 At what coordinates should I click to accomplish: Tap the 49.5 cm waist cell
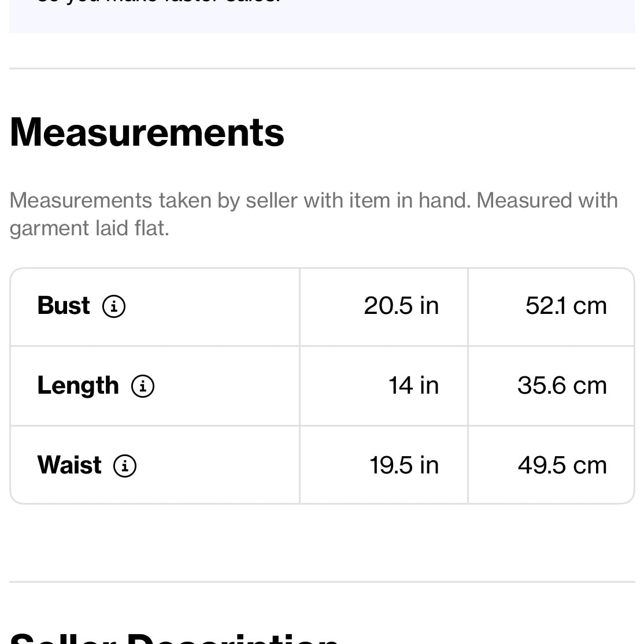(562, 465)
